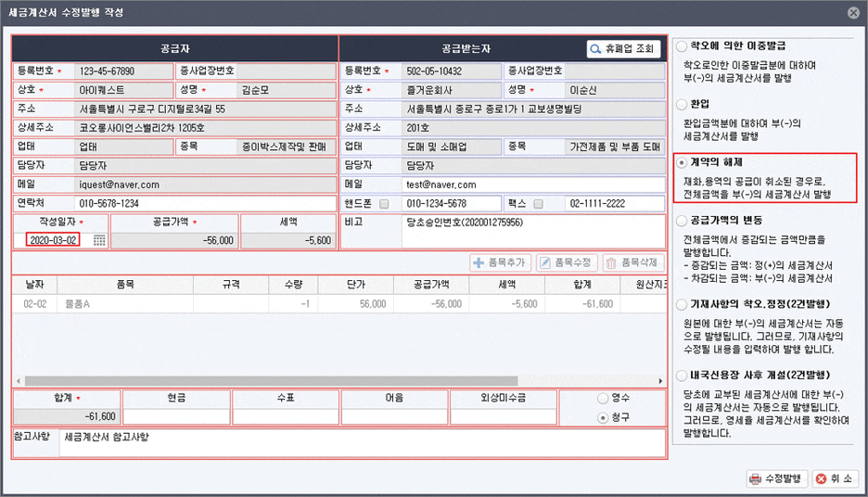Viewport: 868px width, 497px height.
Task: Click the 규격 column header
Action: (x=231, y=285)
